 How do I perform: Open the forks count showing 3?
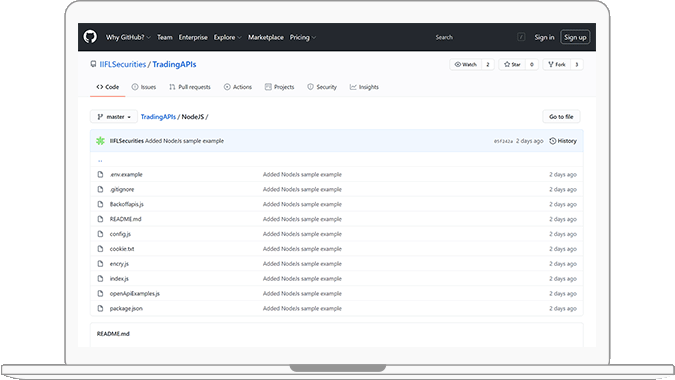(577, 65)
